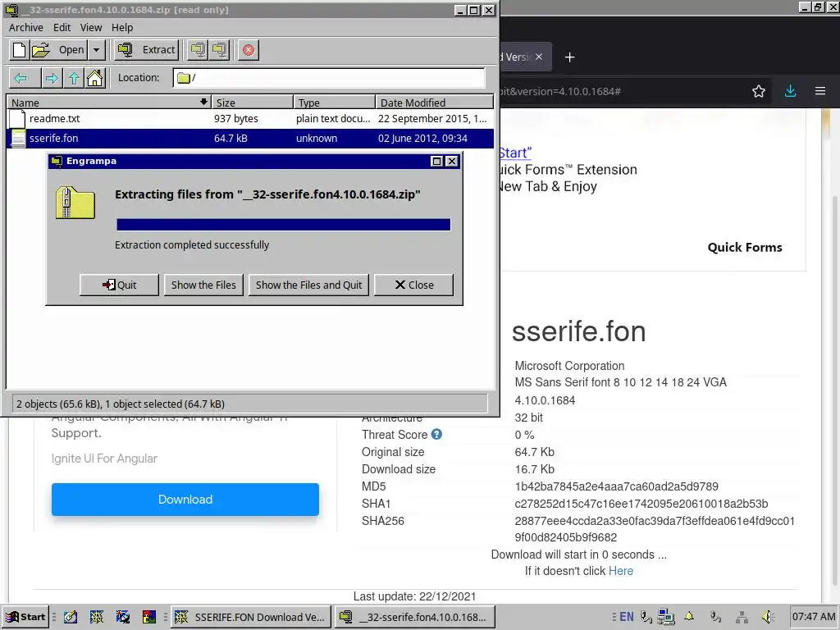
Task: Open the View menu
Action: [x=91, y=27]
